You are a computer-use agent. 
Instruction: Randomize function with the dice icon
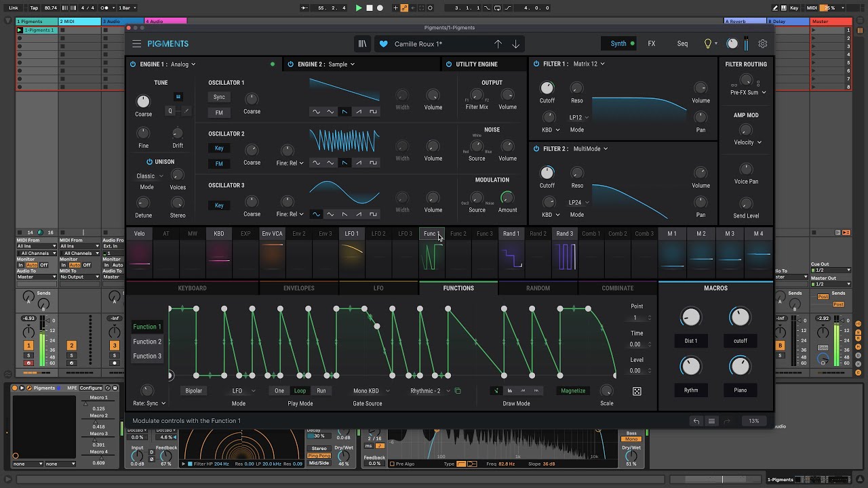637,391
